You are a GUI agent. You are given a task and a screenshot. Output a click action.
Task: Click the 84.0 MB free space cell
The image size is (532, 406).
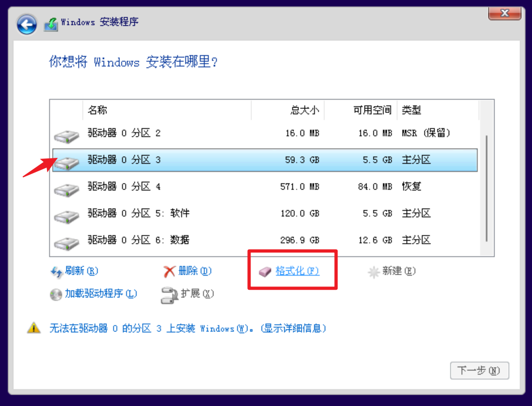pos(375,187)
